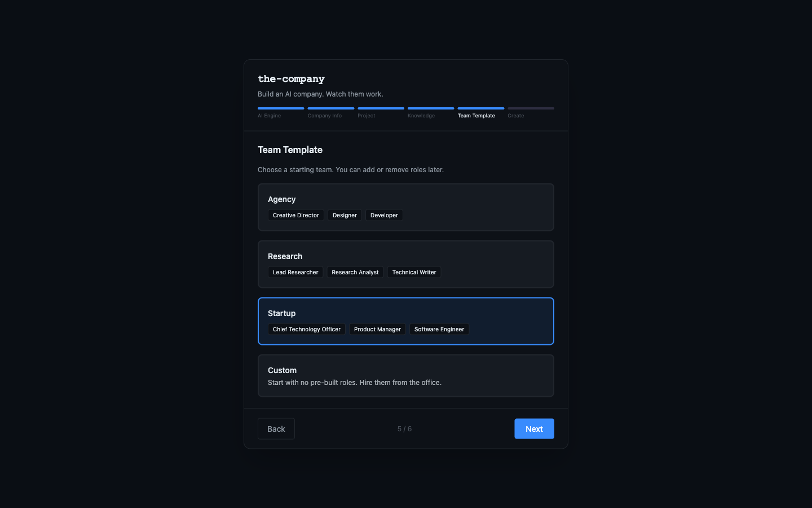This screenshot has height=508, width=812.
Task: Click the Creative Director role tag
Action: click(x=295, y=215)
